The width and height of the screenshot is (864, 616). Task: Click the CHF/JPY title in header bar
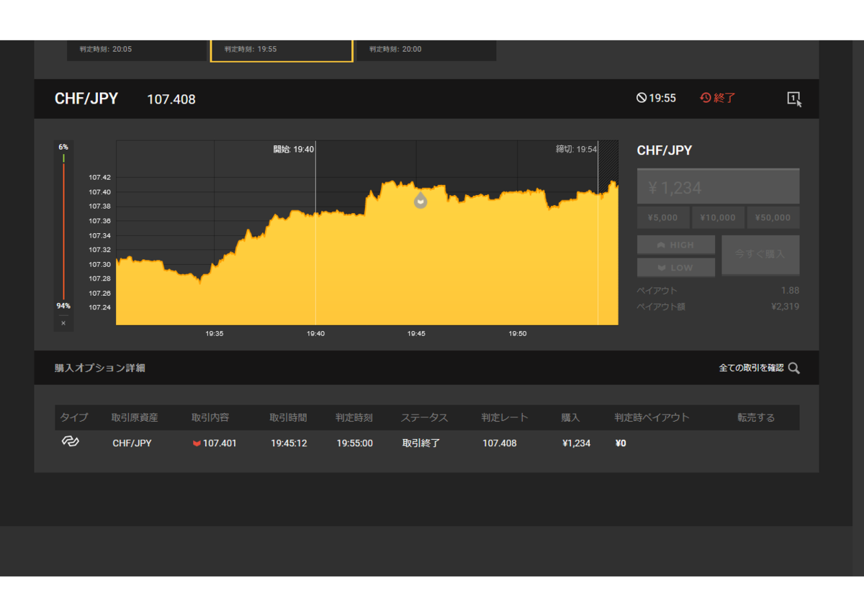click(86, 99)
